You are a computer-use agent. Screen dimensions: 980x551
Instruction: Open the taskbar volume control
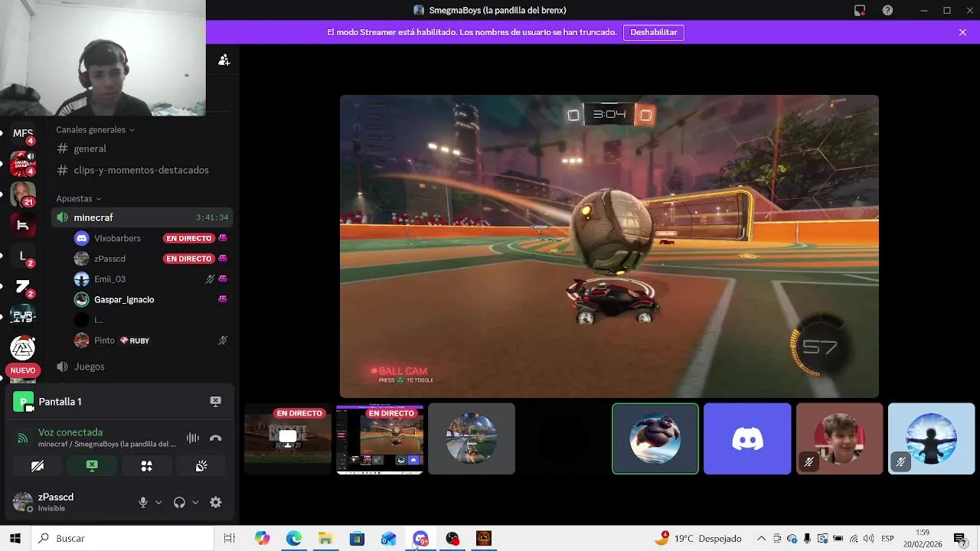click(x=868, y=539)
